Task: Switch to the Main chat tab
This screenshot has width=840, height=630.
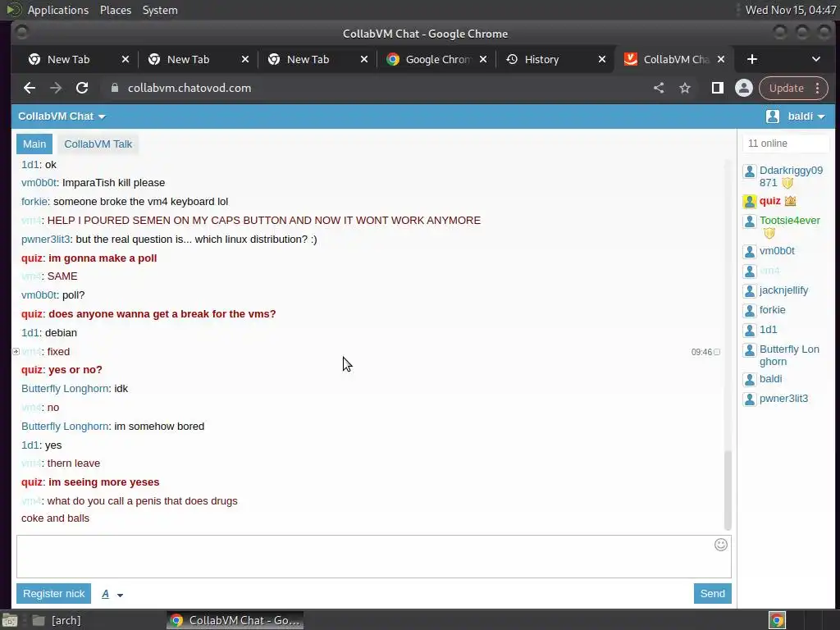Action: 34,144
